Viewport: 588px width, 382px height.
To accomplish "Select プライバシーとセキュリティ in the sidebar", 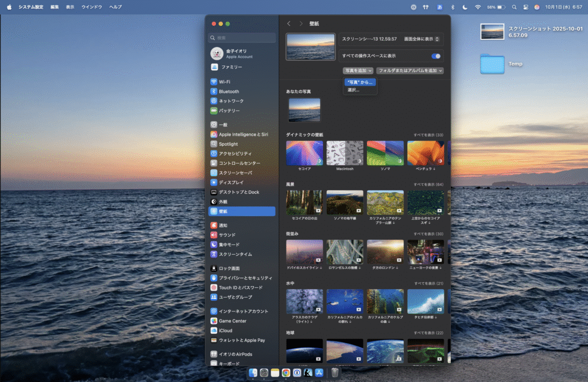I will [245, 278].
